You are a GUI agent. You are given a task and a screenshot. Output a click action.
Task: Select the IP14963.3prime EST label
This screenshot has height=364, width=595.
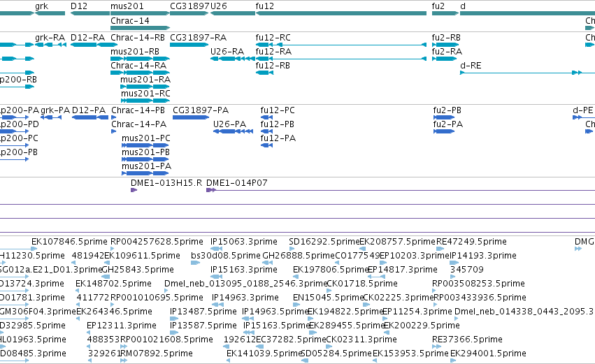click(245, 298)
